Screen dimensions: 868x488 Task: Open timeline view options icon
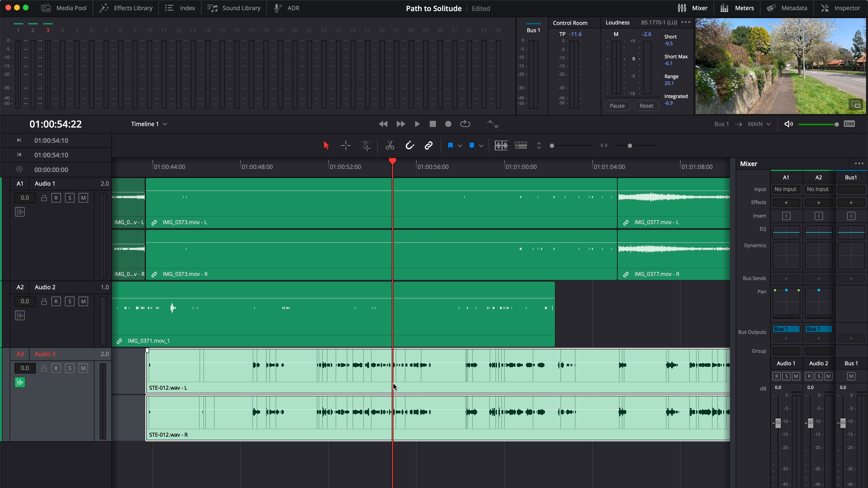coord(521,145)
